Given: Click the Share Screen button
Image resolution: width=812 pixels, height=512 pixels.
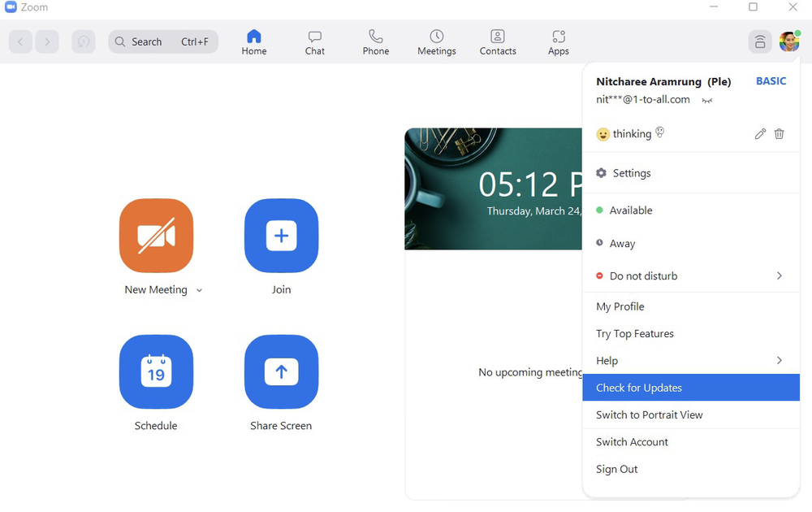Looking at the screenshot, I should click(281, 371).
